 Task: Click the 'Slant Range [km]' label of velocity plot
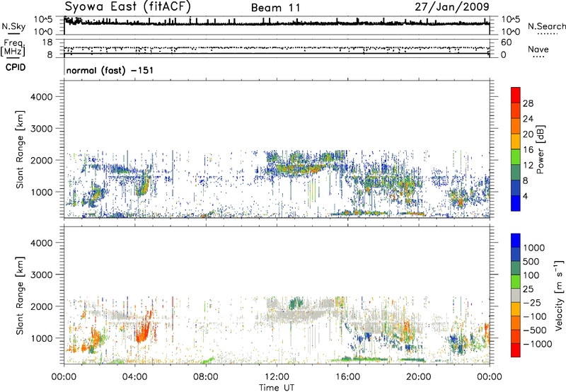(20, 296)
